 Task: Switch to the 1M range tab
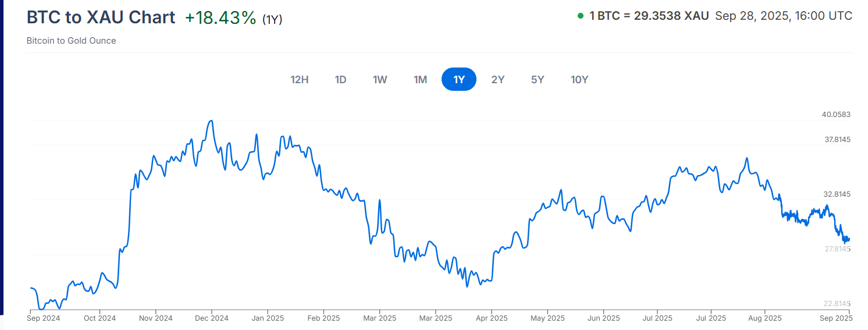tap(420, 80)
